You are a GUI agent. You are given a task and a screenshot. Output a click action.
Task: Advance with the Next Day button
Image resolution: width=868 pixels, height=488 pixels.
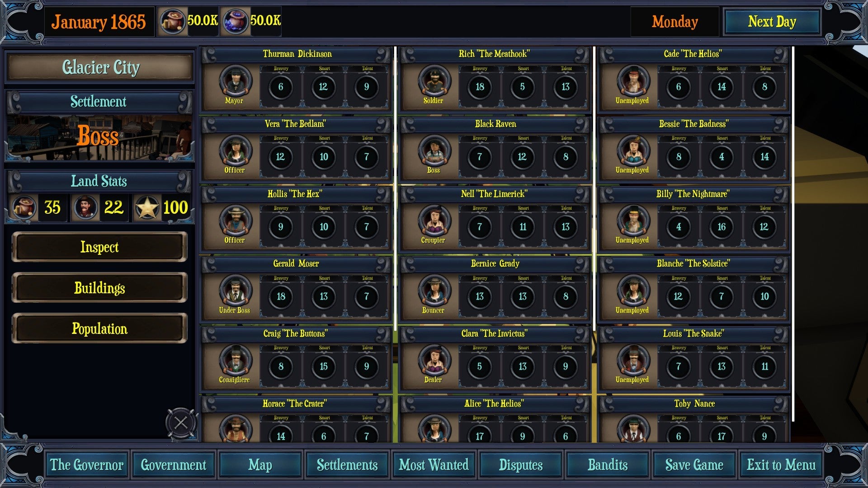772,22
